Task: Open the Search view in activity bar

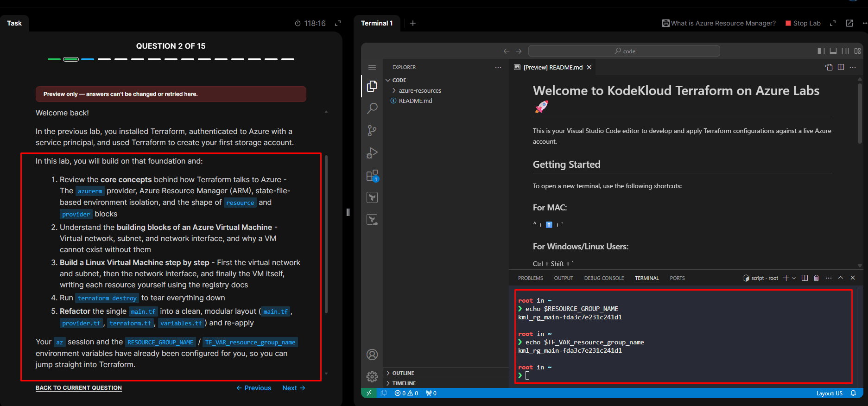Action: (372, 108)
